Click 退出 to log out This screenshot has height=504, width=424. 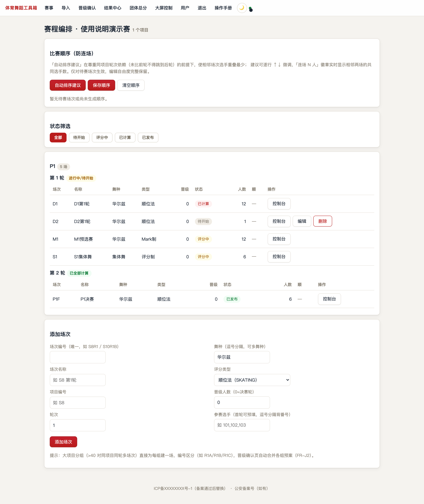click(x=202, y=8)
